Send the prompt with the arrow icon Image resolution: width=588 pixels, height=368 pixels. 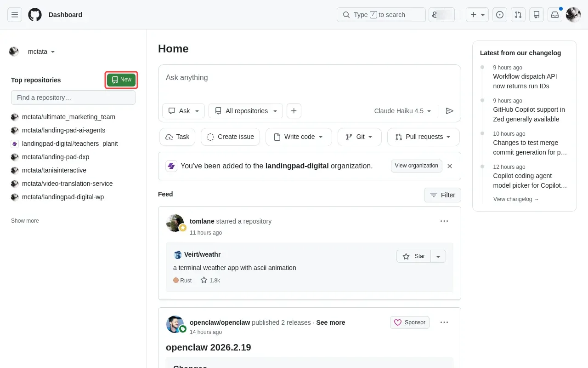[450, 111]
